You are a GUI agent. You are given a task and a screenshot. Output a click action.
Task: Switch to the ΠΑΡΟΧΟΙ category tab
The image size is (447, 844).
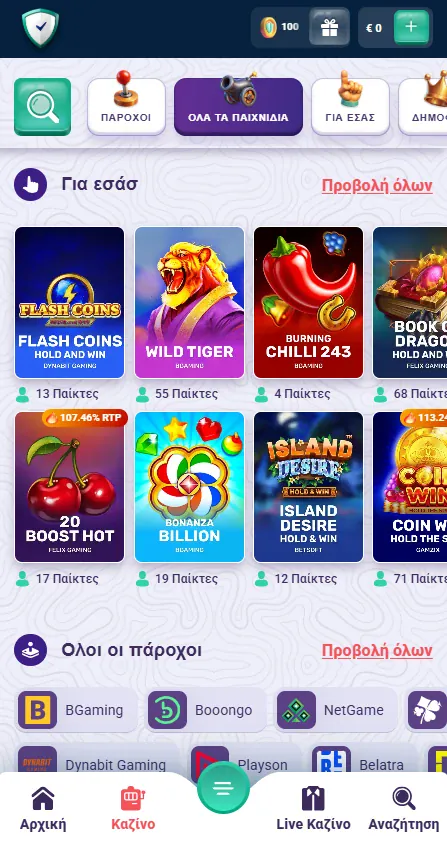126,107
